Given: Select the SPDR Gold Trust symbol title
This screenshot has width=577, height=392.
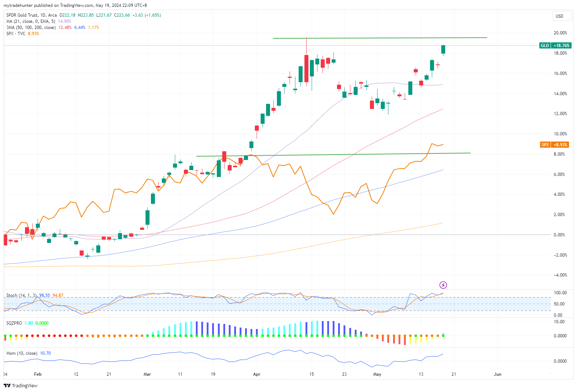Looking at the screenshot, I should pos(31,15).
